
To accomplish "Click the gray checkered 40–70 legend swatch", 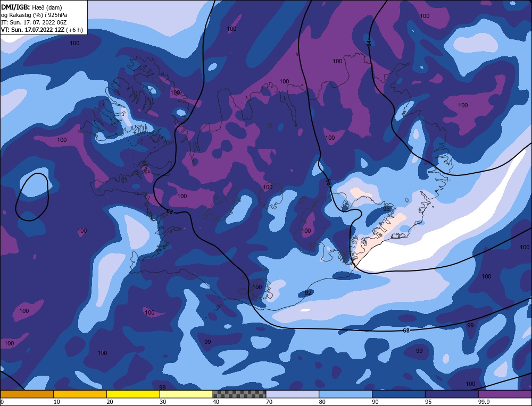I will click(239, 394).
